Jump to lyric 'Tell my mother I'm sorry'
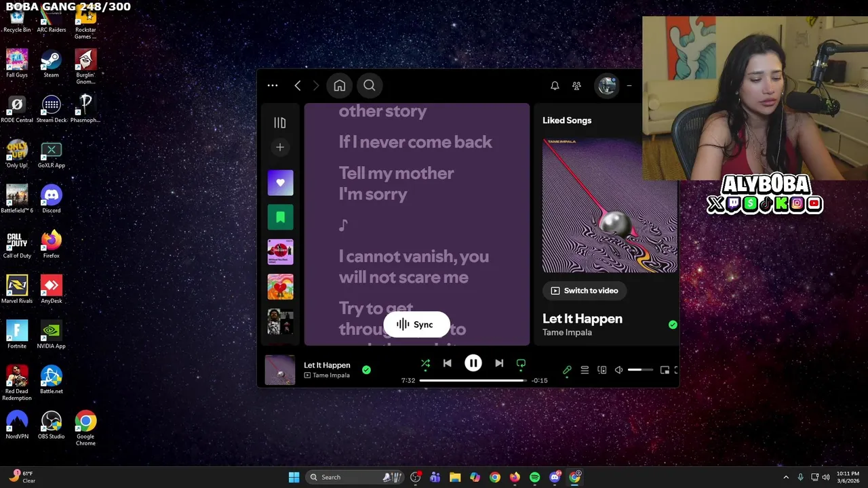 (x=397, y=184)
